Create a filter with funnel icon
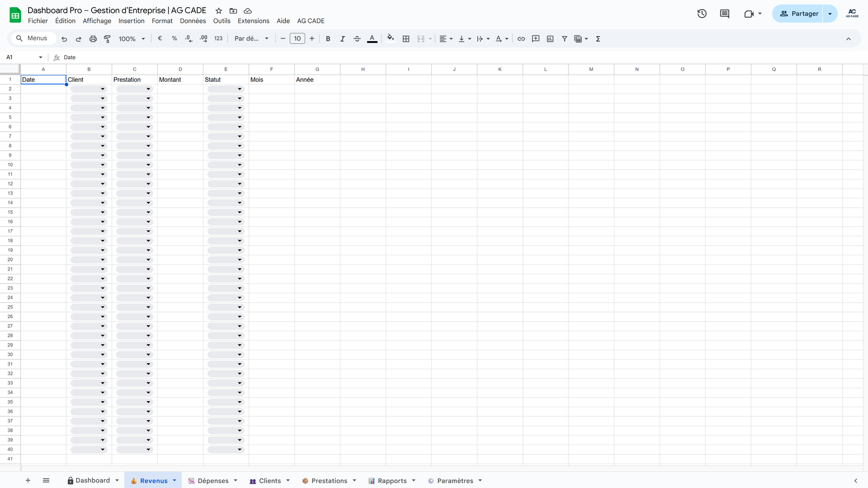This screenshot has height=488, width=868. [x=564, y=39]
